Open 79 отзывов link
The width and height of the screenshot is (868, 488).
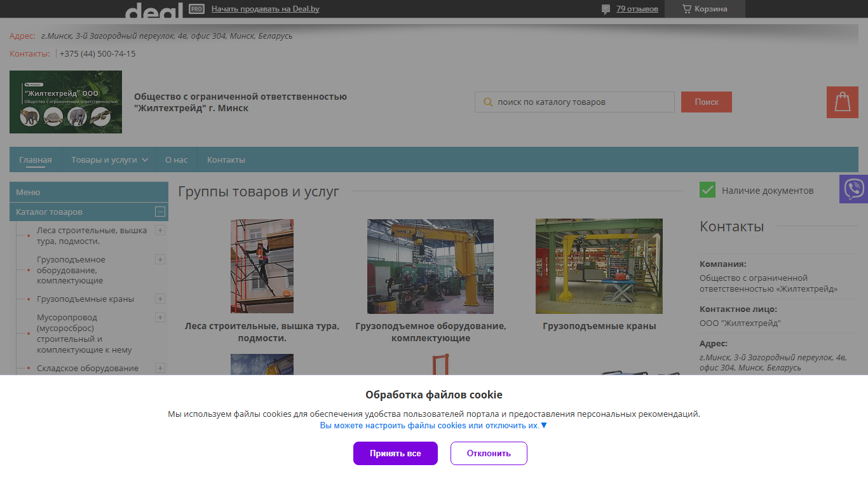pos(637,9)
